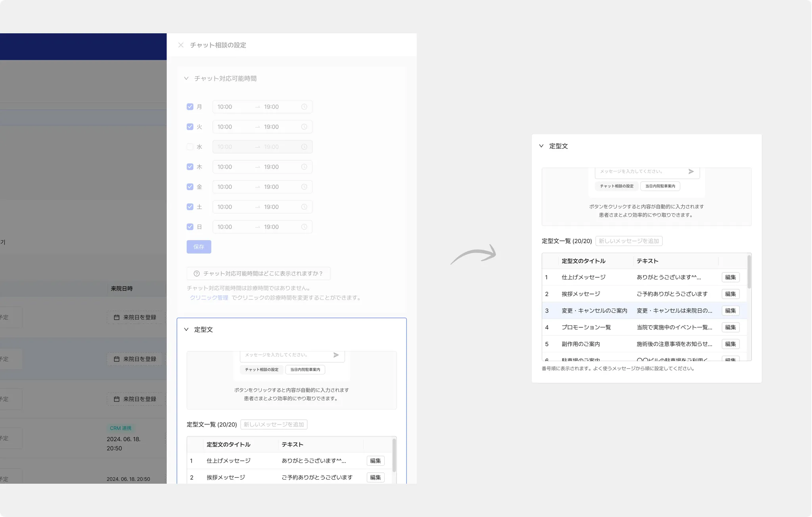
Task: Click the 保存 button
Action: point(199,247)
